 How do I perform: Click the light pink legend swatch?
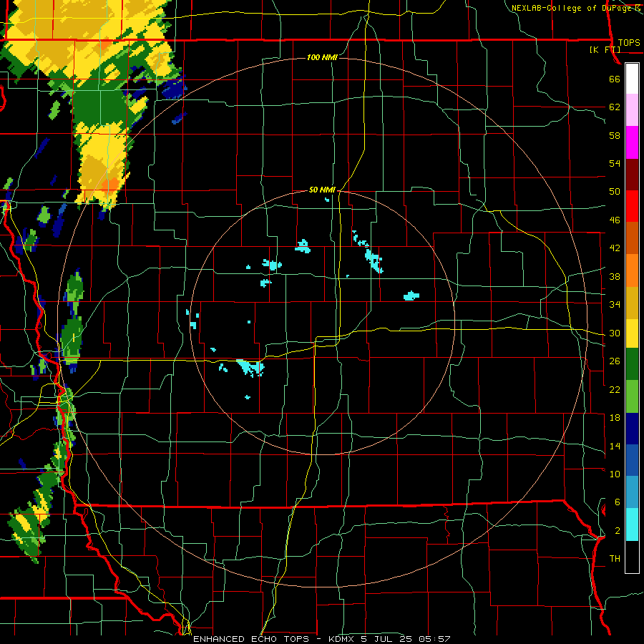click(632, 109)
